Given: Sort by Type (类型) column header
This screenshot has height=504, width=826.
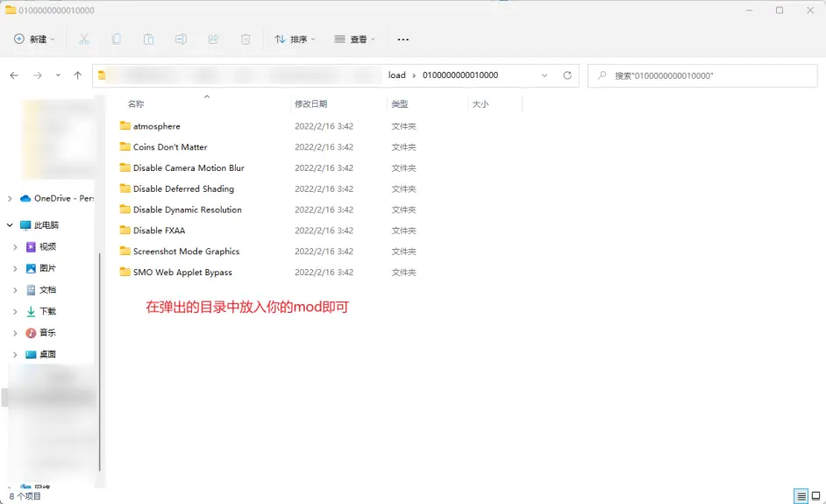Looking at the screenshot, I should click(x=400, y=103).
